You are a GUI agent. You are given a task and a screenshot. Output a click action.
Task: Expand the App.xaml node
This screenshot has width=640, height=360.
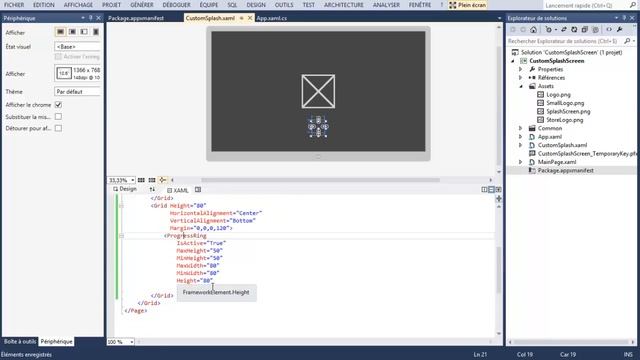pos(520,137)
